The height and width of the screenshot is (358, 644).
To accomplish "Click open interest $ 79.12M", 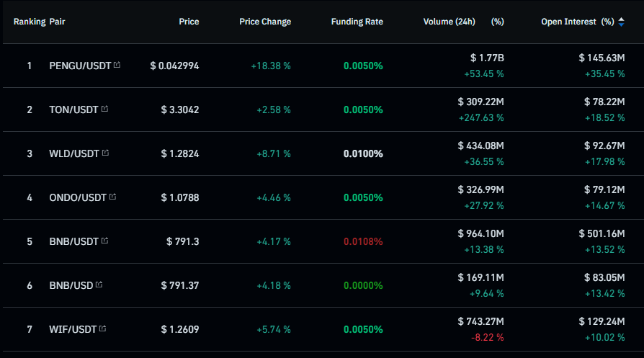I will coord(604,189).
